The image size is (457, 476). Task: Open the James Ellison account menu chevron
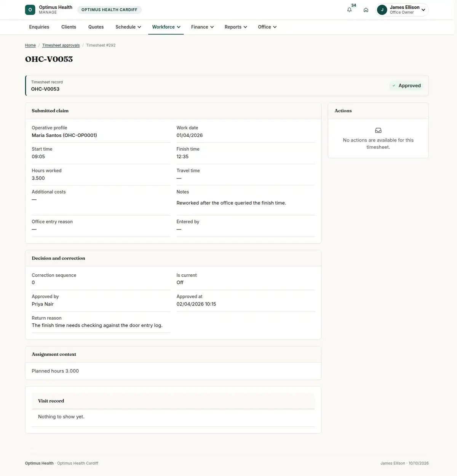(423, 10)
